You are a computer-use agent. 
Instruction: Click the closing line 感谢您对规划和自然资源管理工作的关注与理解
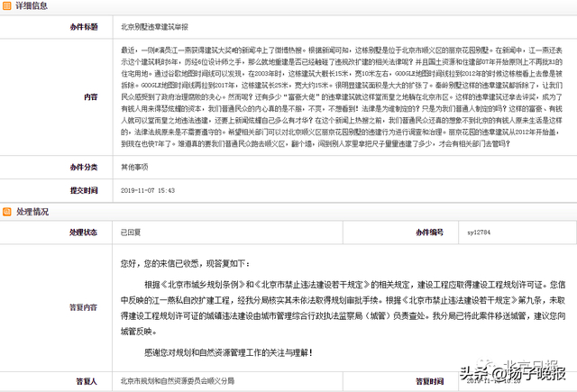tap(228, 352)
